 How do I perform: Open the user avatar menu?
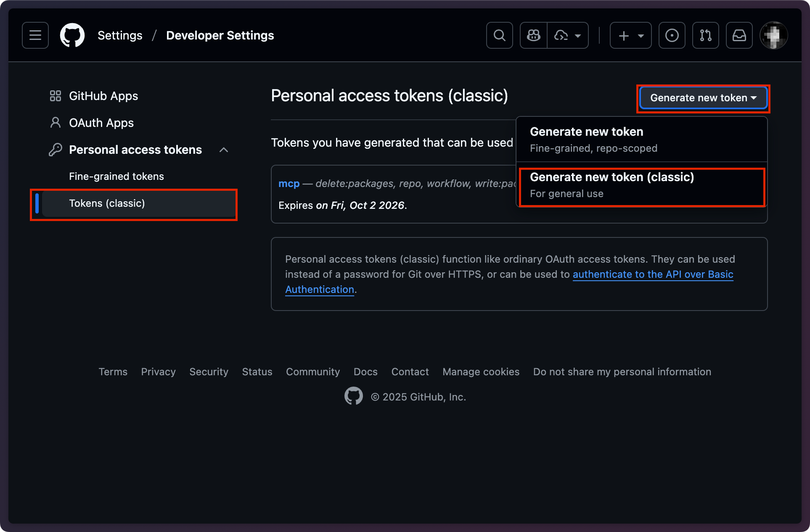tap(773, 35)
